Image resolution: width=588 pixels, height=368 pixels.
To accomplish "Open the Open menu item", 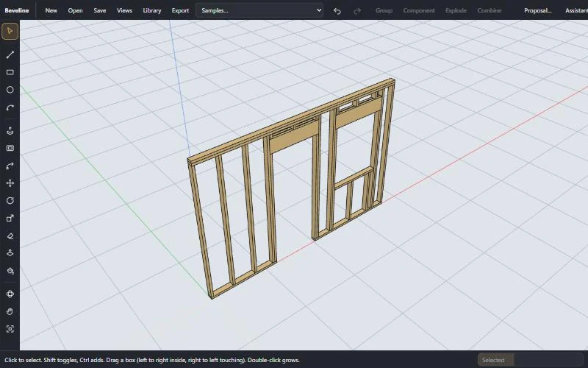I will (75, 10).
